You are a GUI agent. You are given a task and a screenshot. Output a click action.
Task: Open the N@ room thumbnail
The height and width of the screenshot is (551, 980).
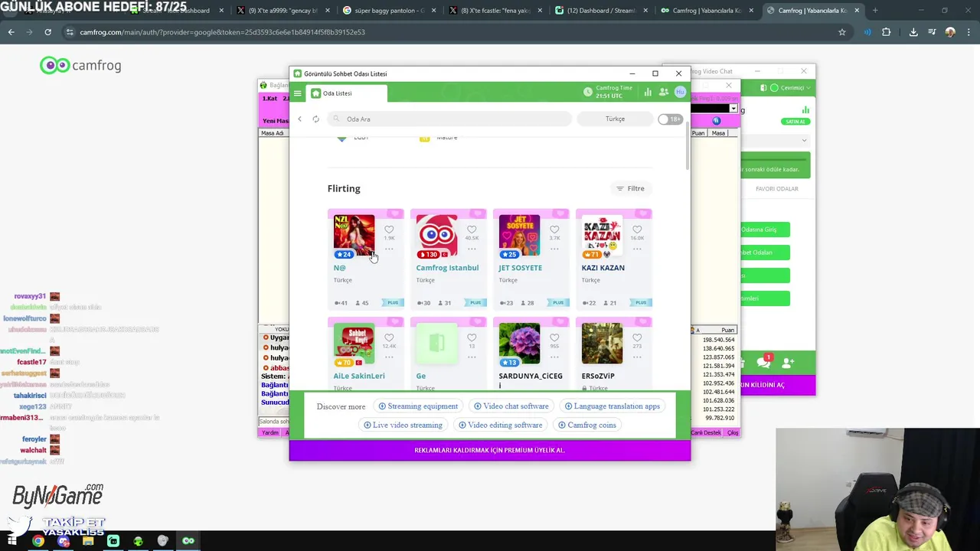pyautogui.click(x=354, y=236)
